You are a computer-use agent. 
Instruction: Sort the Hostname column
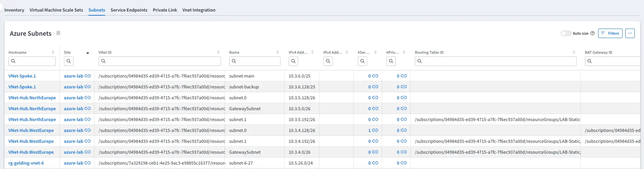(x=53, y=52)
